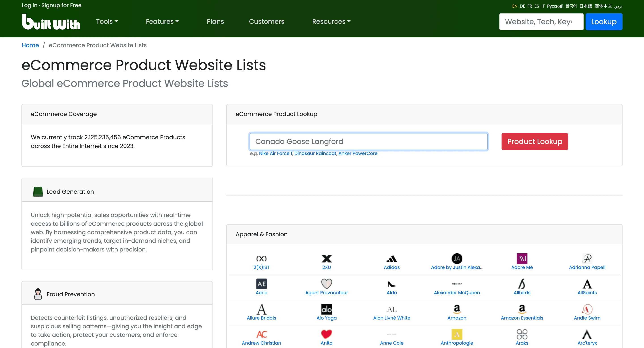Select the Alo Yoga logo
Image resolution: width=644 pixels, height=348 pixels.
[x=326, y=309]
